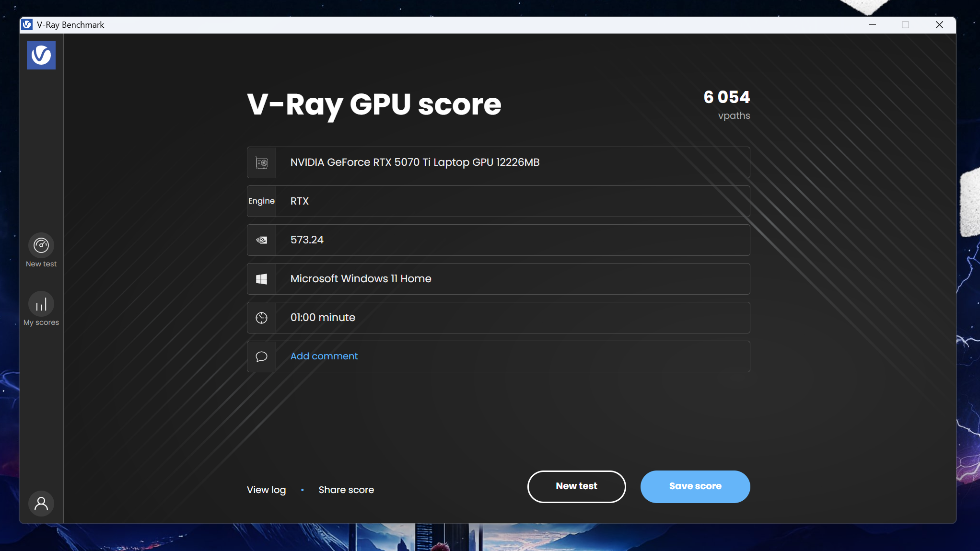980x551 pixels.
Task: Open New test from the sidebar gauge icon
Action: point(41,245)
